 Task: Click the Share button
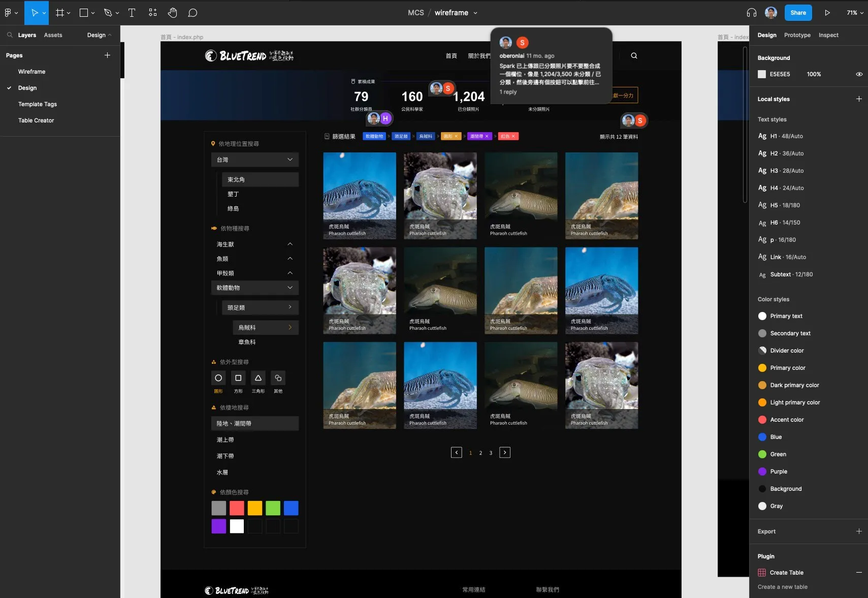point(797,12)
